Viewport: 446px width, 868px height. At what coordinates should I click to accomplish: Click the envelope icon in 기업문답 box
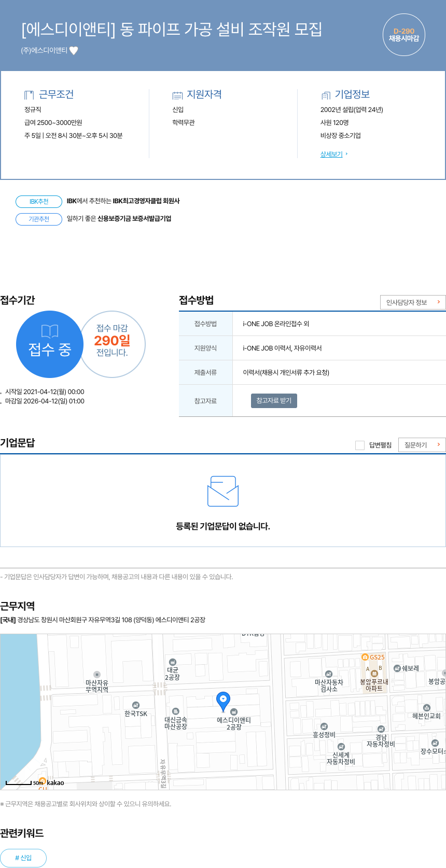(223, 491)
